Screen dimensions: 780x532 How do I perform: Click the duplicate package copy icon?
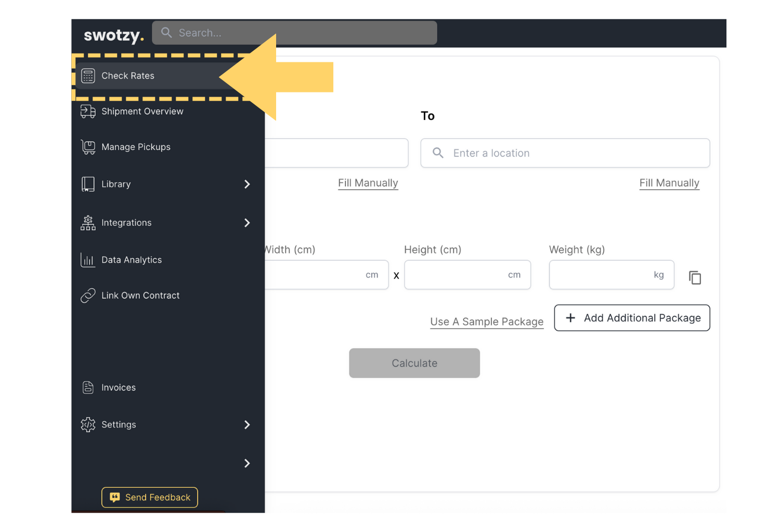point(695,278)
